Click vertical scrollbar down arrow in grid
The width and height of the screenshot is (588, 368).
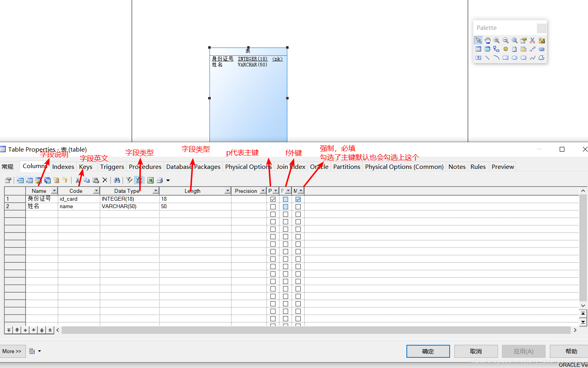pos(583,305)
